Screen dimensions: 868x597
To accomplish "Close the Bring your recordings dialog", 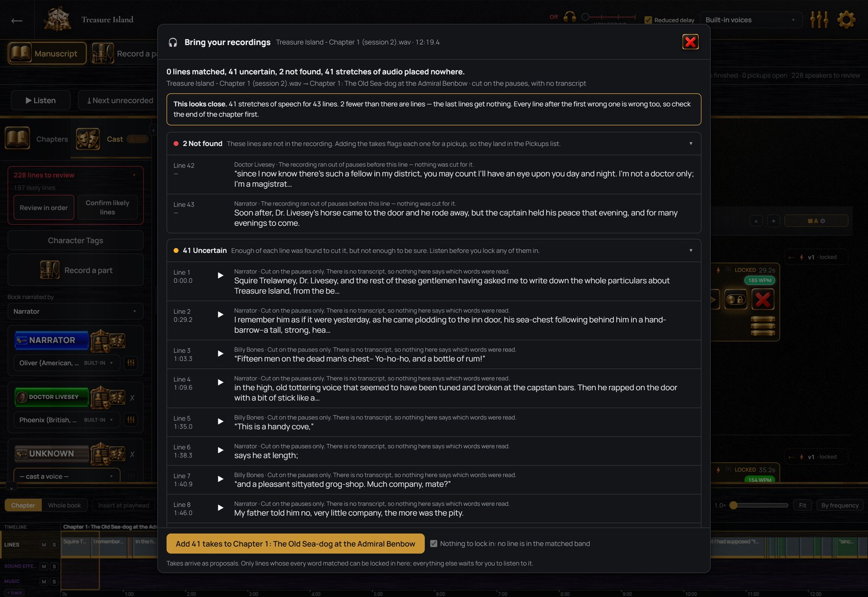I will click(x=690, y=42).
